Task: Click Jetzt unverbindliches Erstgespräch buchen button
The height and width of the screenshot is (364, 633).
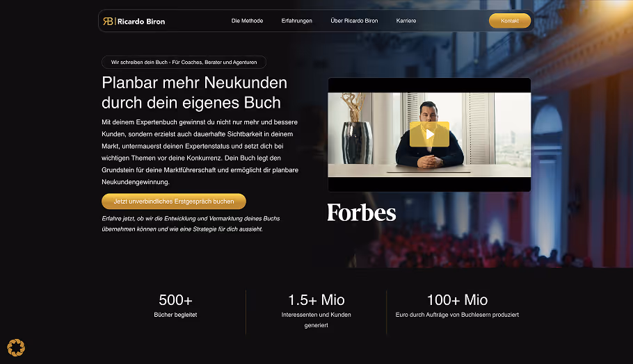Action: pos(174,201)
